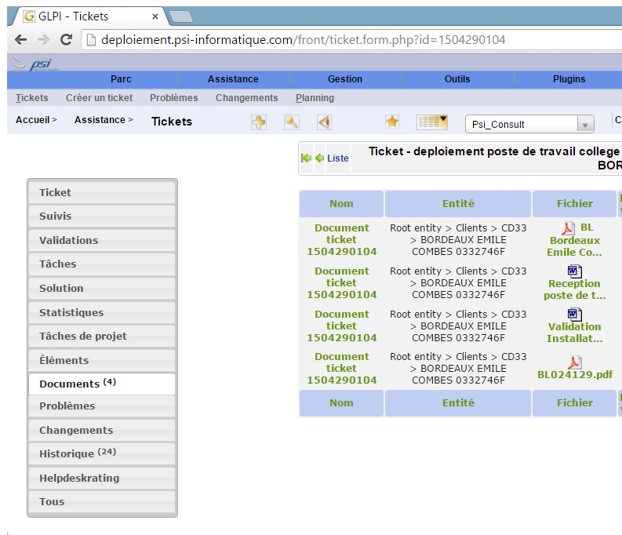Reload the page with browser refresh button
Screen dimensions: 622x535
(66, 40)
